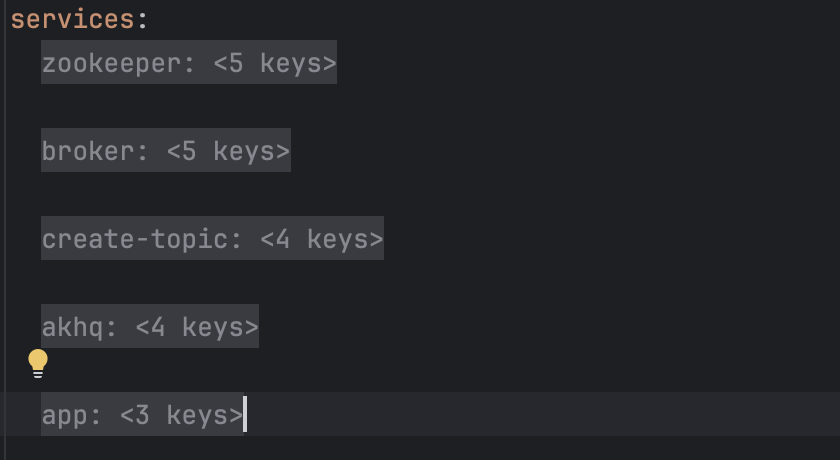Click the app service name
Viewport: 840px width, 460px height.
pyautogui.click(x=64, y=415)
